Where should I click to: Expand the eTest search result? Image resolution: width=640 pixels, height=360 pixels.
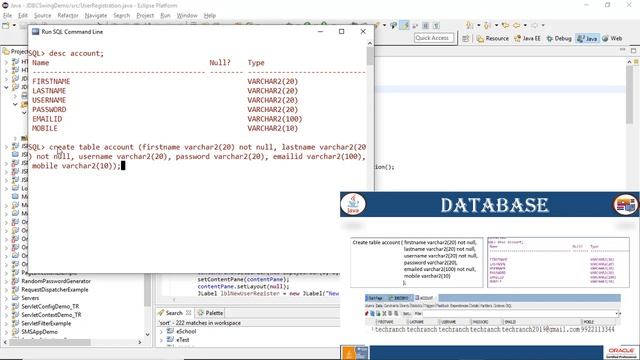pyautogui.click(x=161, y=340)
